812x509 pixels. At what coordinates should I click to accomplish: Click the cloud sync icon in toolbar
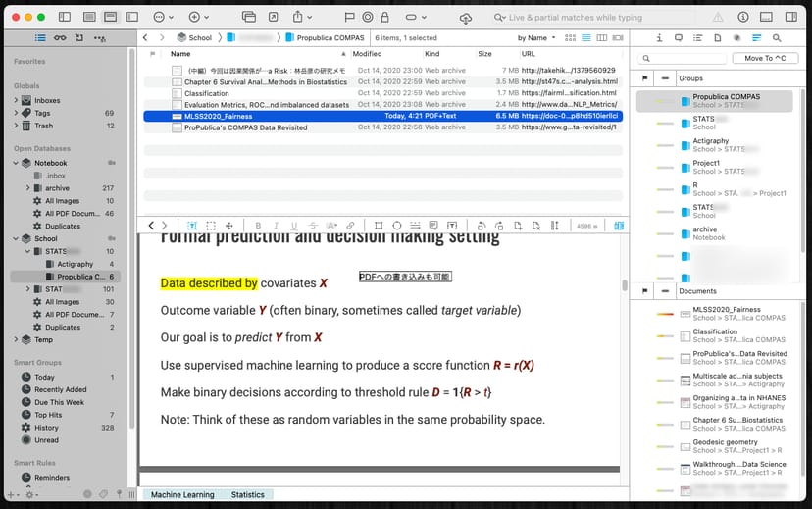465,18
